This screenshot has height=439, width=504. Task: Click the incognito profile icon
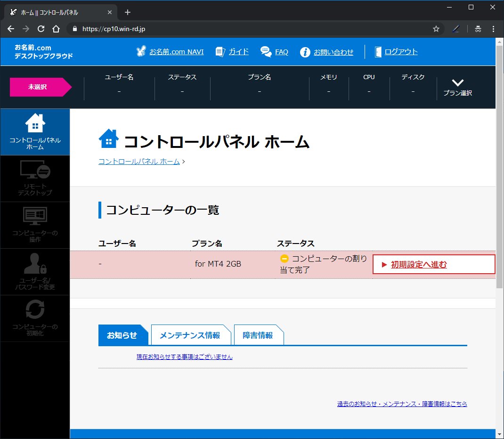[x=478, y=29]
